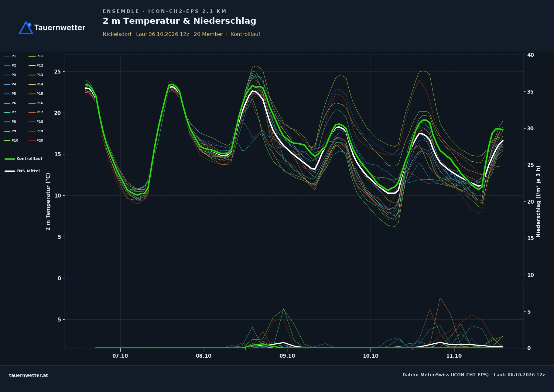Hide the P20 member line in legend
This screenshot has width=554, height=392.
pyautogui.click(x=36, y=141)
